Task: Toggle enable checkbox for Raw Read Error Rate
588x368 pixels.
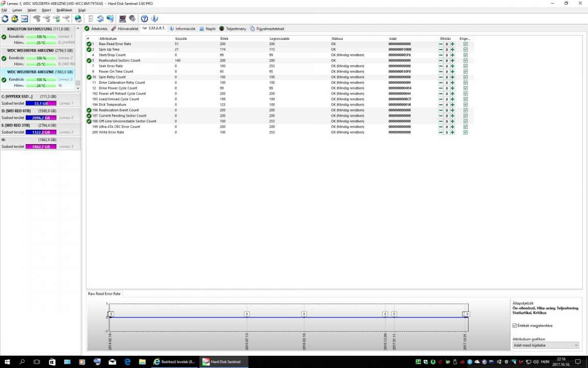Action: click(465, 44)
